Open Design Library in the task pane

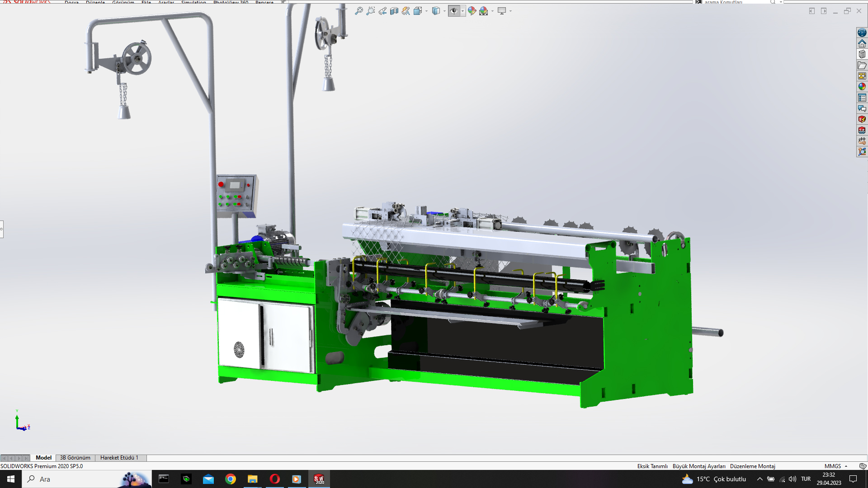tap(862, 54)
